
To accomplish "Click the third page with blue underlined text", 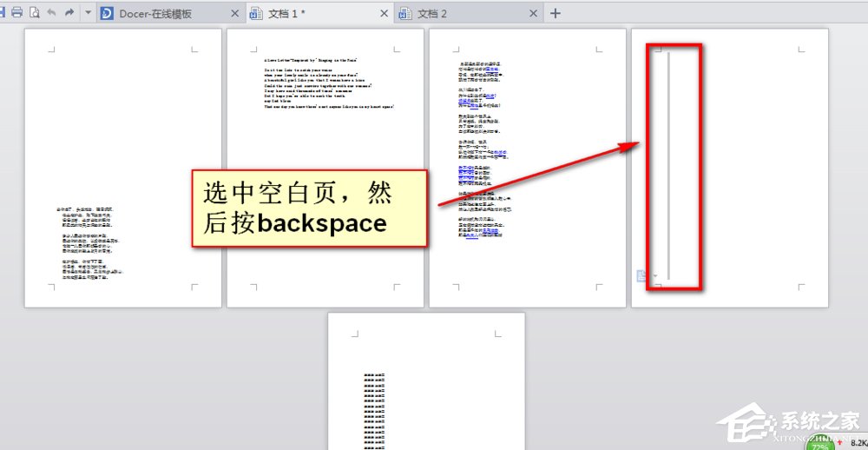I will 528,168.
